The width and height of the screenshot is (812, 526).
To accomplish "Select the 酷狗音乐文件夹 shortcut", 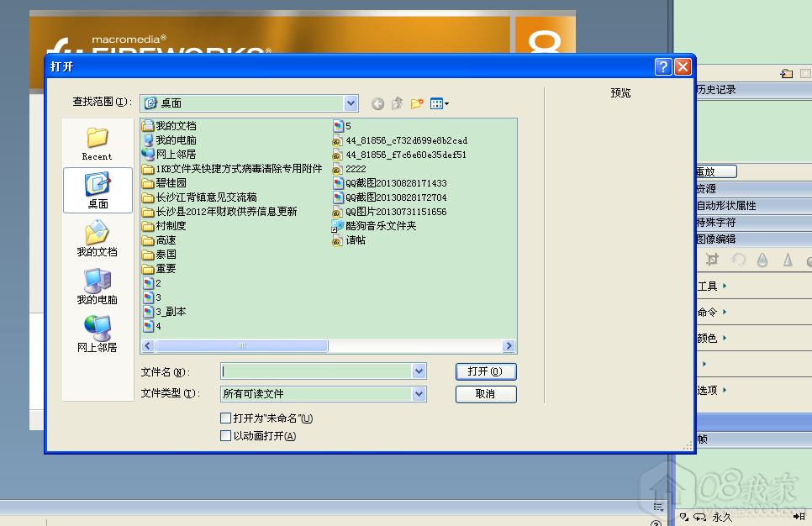I will (380, 226).
